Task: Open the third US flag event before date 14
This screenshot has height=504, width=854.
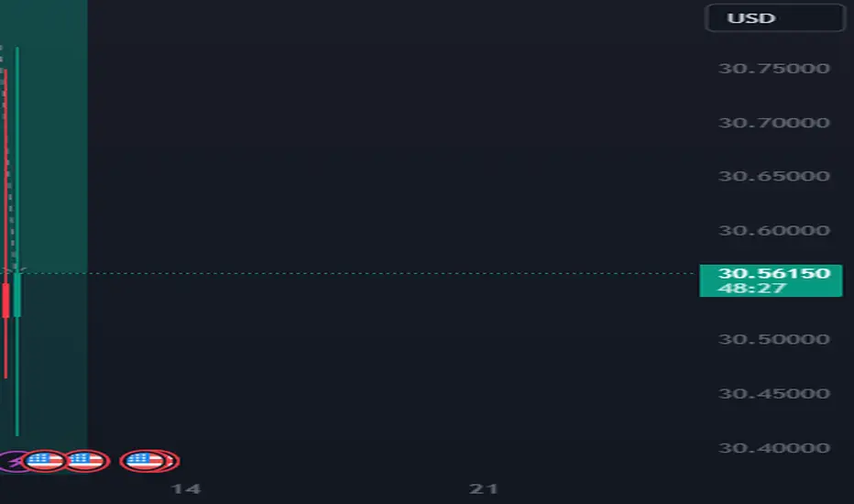Action: 145,461
